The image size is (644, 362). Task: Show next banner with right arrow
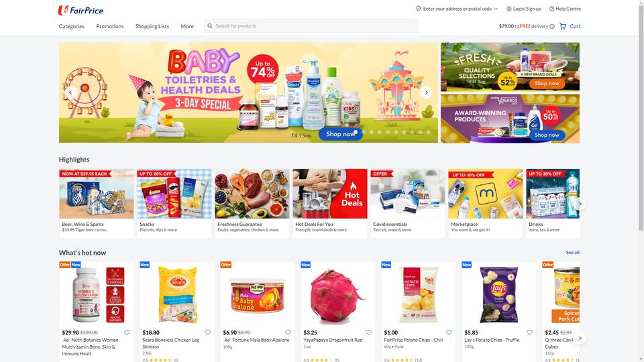click(427, 93)
